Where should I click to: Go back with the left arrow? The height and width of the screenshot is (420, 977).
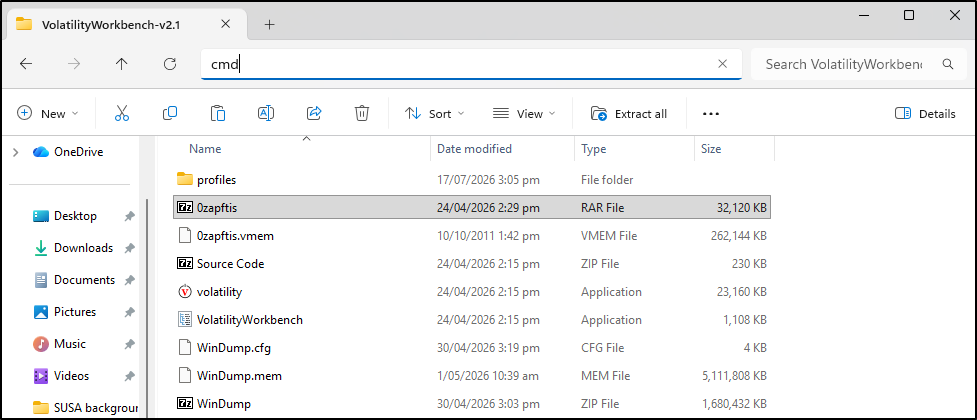[26, 64]
